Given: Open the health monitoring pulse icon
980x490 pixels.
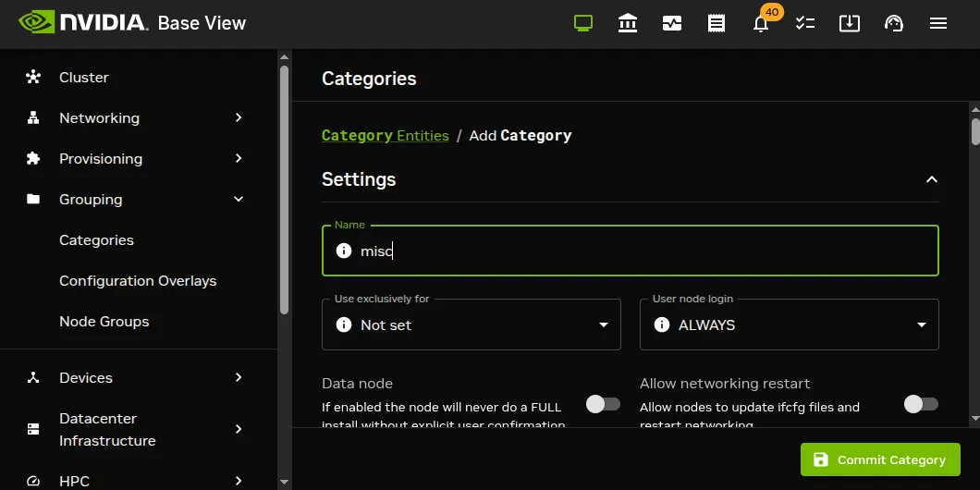Looking at the screenshot, I should (x=672, y=24).
